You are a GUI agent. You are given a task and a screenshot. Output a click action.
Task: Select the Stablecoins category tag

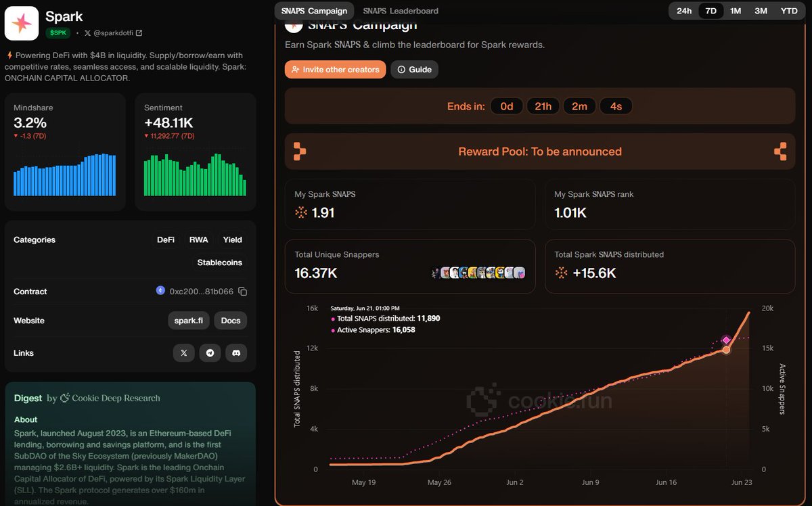click(x=219, y=262)
